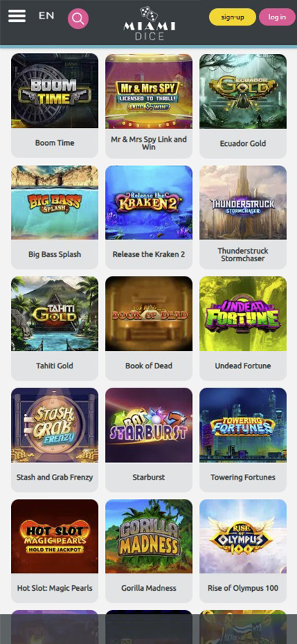
Task: Launch the Stash and Grab Frenzy game
Action: pos(55,440)
